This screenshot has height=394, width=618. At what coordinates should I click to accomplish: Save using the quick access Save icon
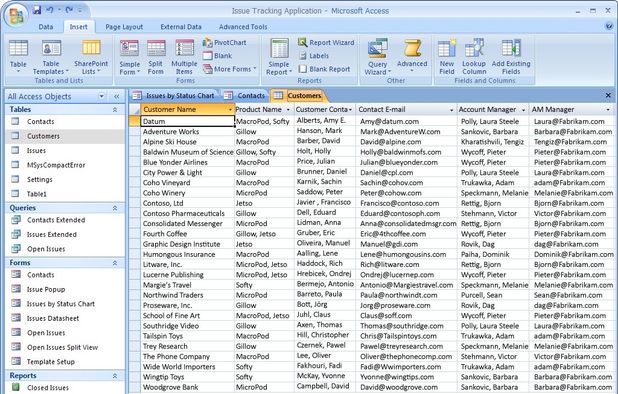(37, 10)
